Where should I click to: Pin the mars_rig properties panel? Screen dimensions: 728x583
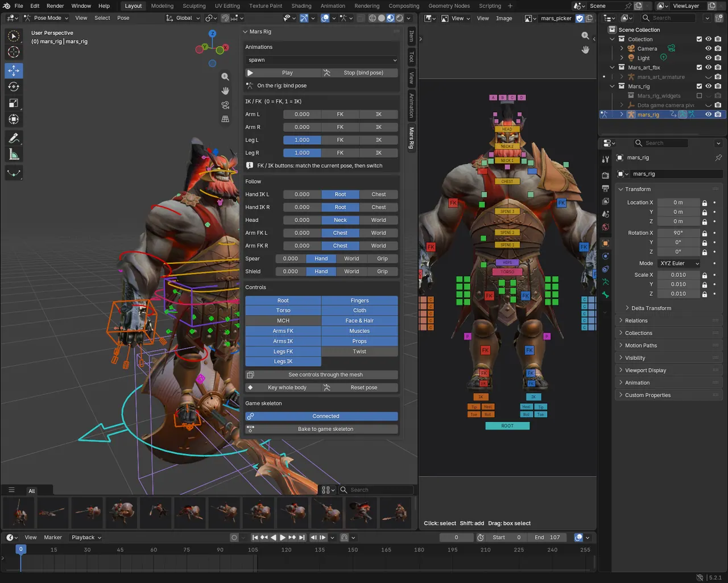(x=718, y=158)
